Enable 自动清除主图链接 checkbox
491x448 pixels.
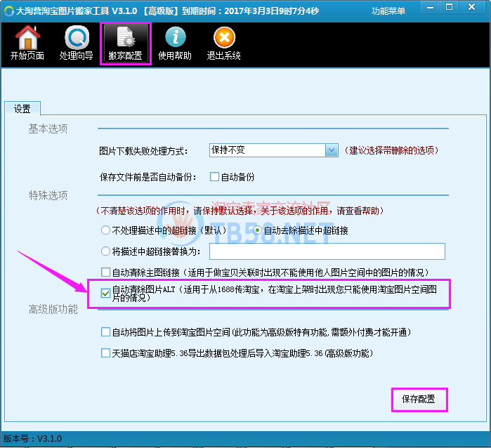click(106, 272)
